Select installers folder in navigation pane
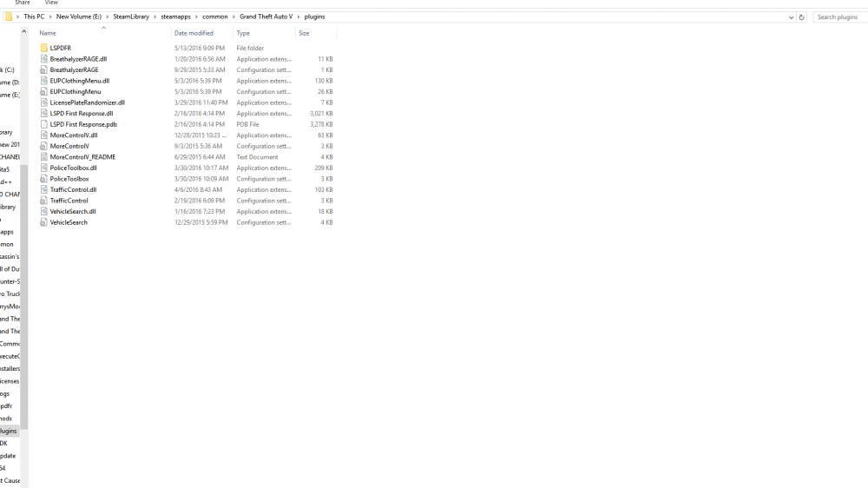The image size is (868, 488). pos(10,368)
